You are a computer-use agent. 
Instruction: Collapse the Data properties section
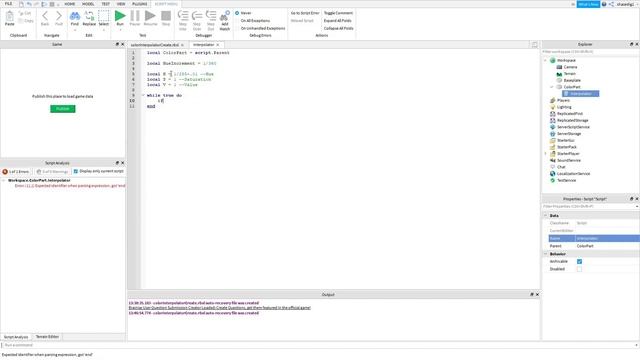[545, 216]
